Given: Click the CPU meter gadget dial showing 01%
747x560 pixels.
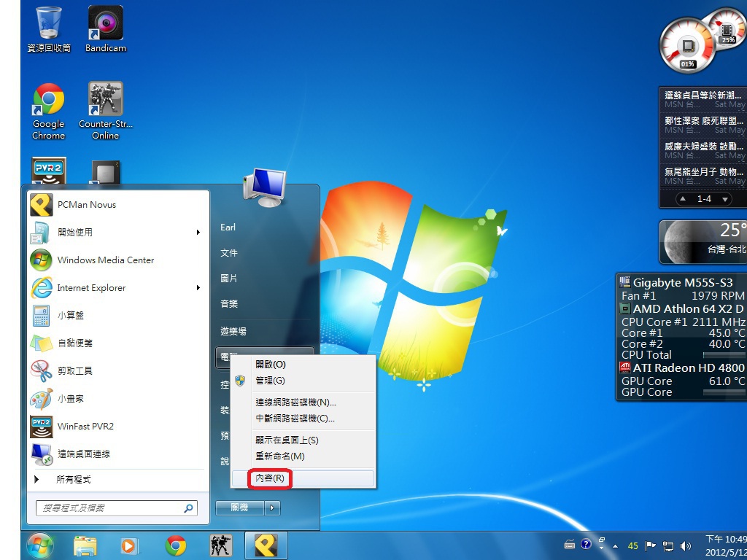Looking at the screenshot, I should click(687, 47).
